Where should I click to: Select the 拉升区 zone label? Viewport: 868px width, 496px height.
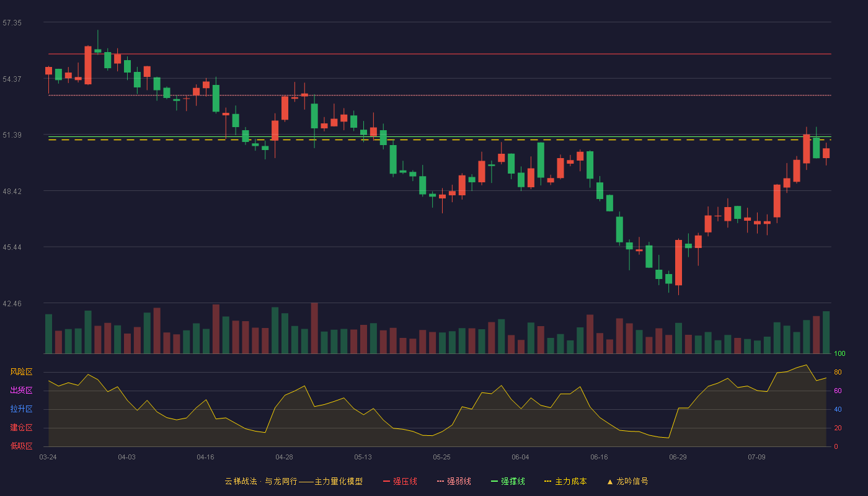point(21,409)
